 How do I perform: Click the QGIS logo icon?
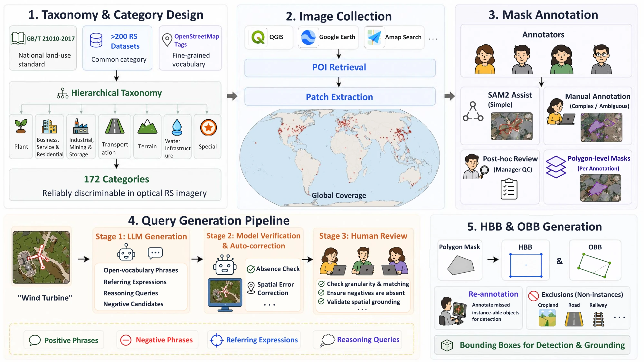[258, 37]
